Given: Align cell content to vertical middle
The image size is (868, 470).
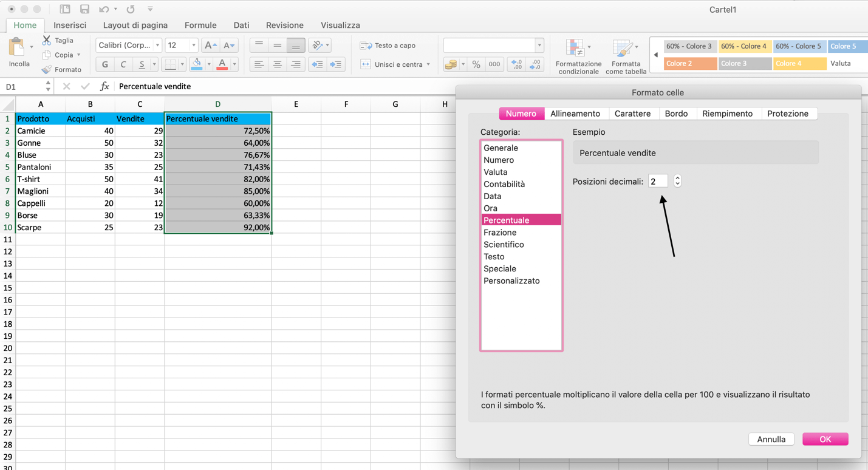Looking at the screenshot, I should click(277, 46).
